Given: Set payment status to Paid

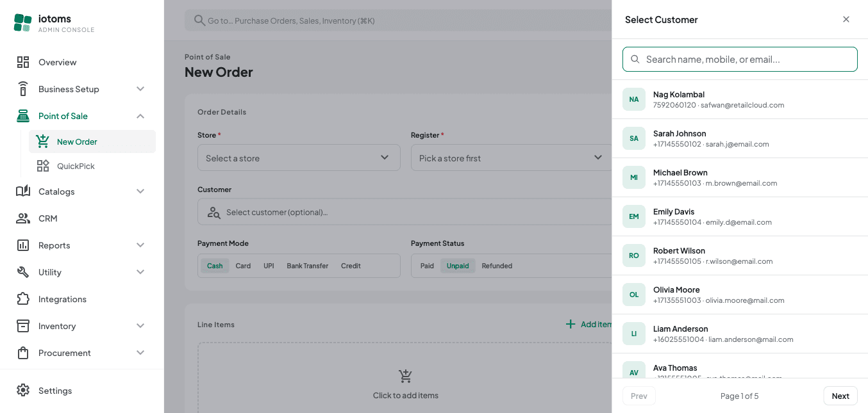Looking at the screenshot, I should pos(427,266).
